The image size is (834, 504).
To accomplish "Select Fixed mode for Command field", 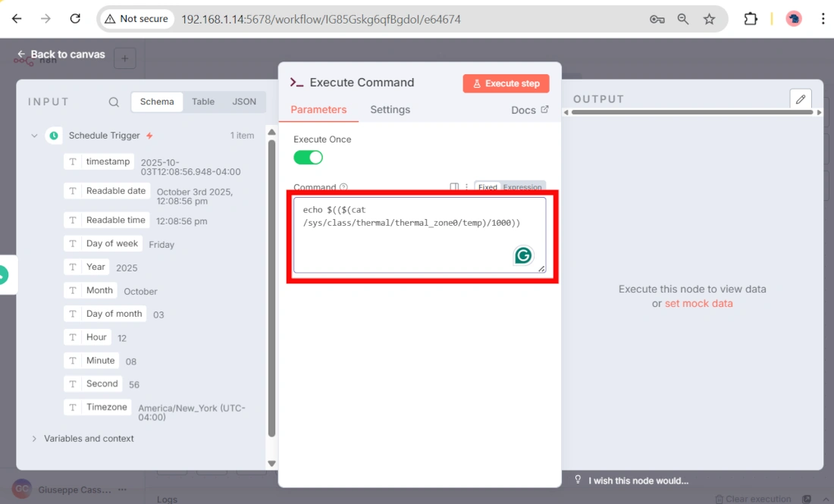I will 488,187.
